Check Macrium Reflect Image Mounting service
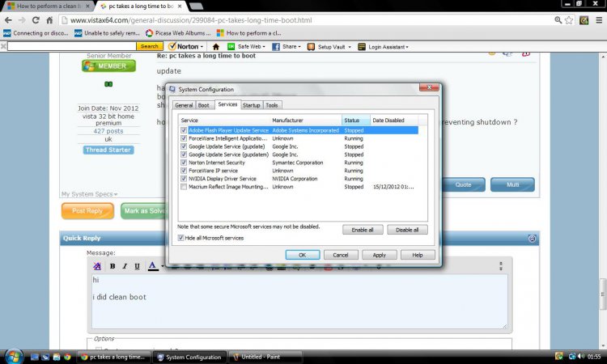607x364 pixels. pos(184,187)
